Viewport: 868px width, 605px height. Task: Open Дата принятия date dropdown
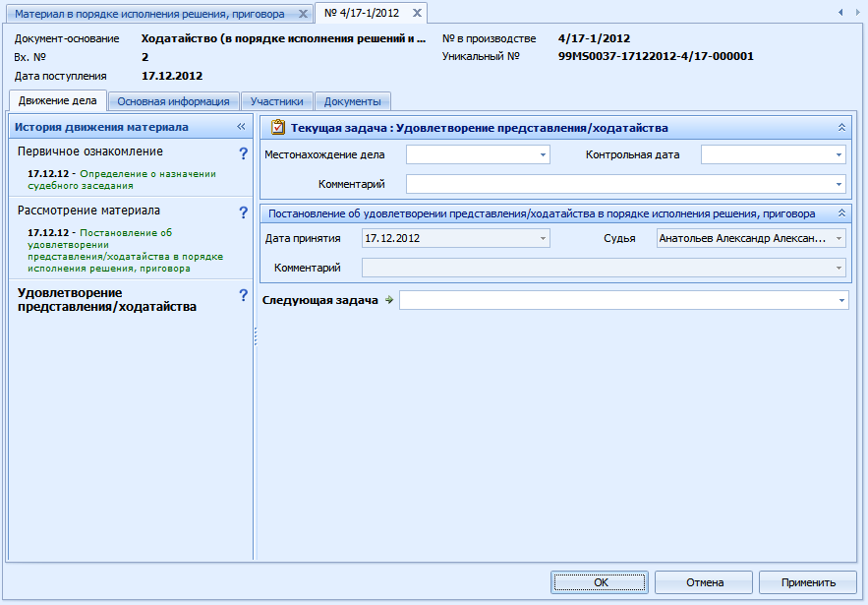pyautogui.click(x=543, y=238)
